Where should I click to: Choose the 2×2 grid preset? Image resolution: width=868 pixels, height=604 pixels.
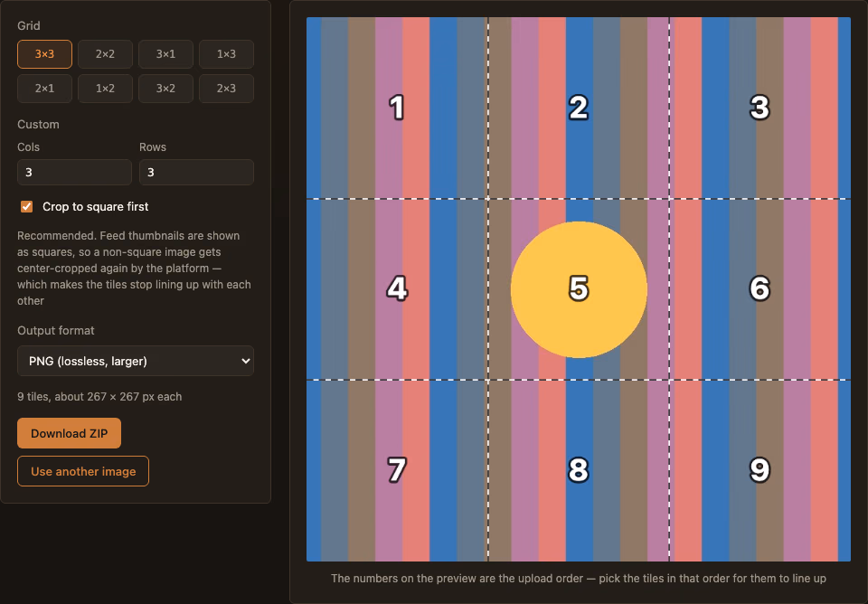(105, 54)
